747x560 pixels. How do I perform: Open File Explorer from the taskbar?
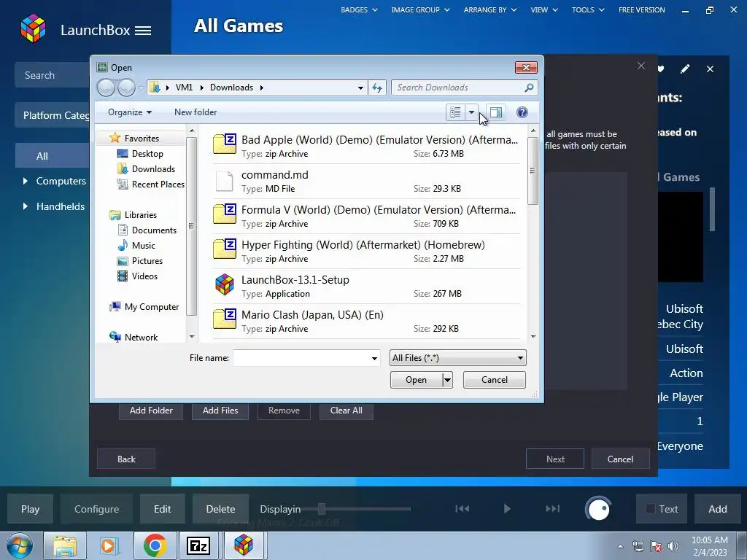click(x=65, y=545)
